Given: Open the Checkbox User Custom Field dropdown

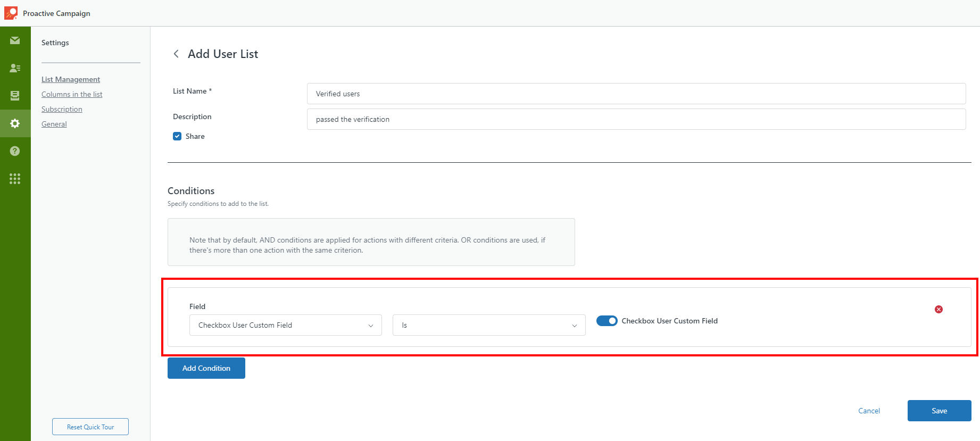Looking at the screenshot, I should tap(286, 325).
